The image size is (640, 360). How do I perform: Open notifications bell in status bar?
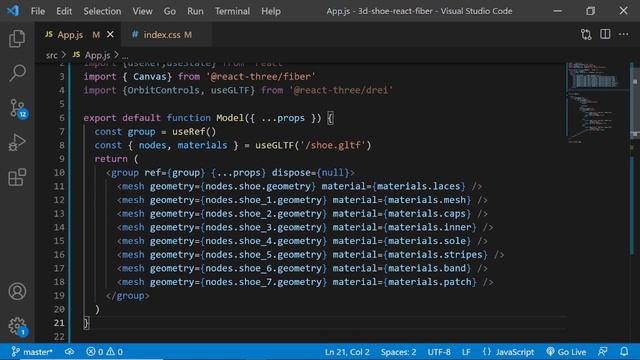pos(624,351)
